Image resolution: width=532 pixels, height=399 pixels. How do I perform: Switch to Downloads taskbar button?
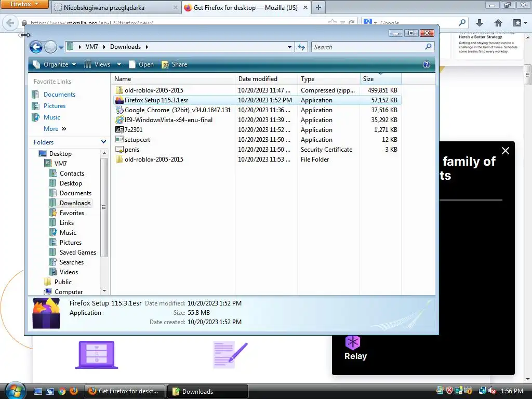(x=207, y=391)
